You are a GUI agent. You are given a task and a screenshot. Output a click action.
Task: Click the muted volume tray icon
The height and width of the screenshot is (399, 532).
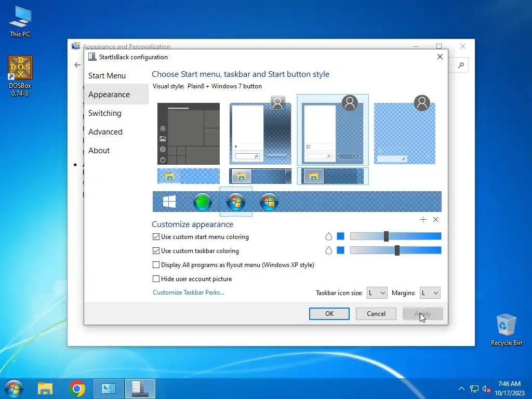point(486,389)
